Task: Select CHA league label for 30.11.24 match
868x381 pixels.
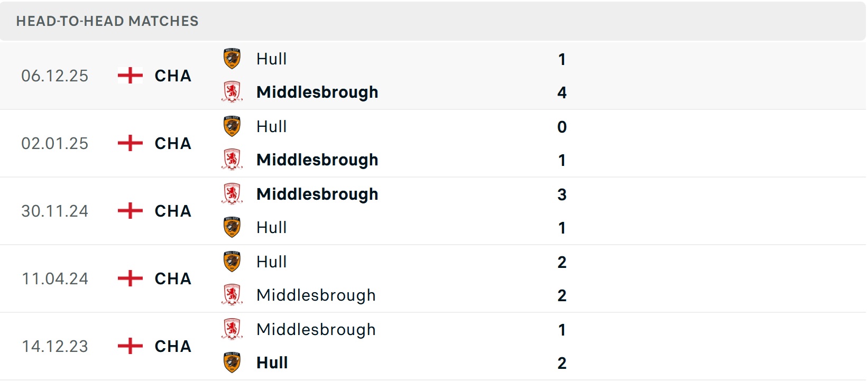Action: (x=173, y=211)
